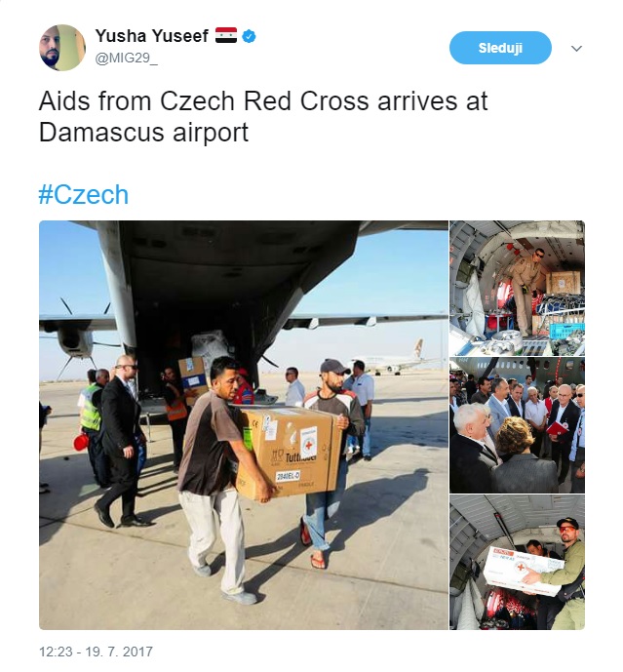The image size is (623, 672).
Task: Open the #Czech hashtag
Action: pyautogui.click(x=84, y=194)
